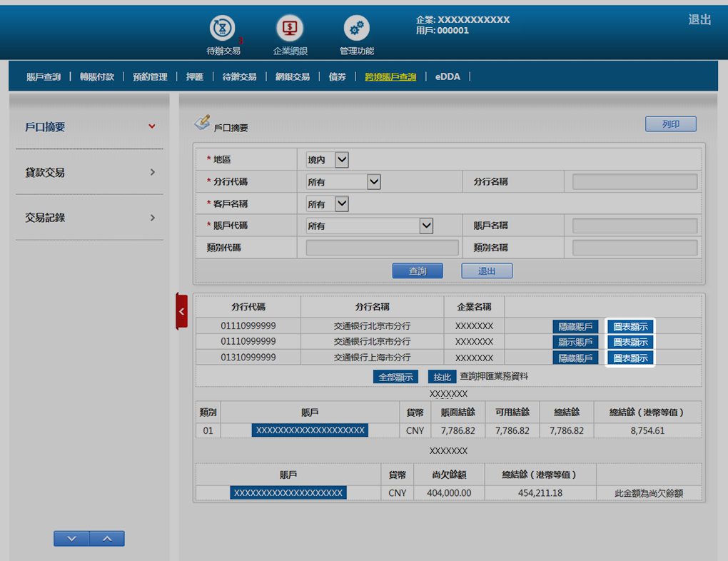The width and height of the screenshot is (728, 561).
Task: Select the highlighted 跨境賬戶查詢 menu
Action: pos(390,76)
